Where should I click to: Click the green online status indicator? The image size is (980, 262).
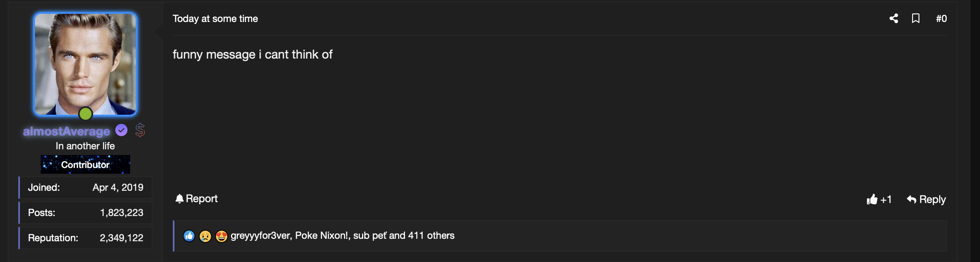click(85, 114)
